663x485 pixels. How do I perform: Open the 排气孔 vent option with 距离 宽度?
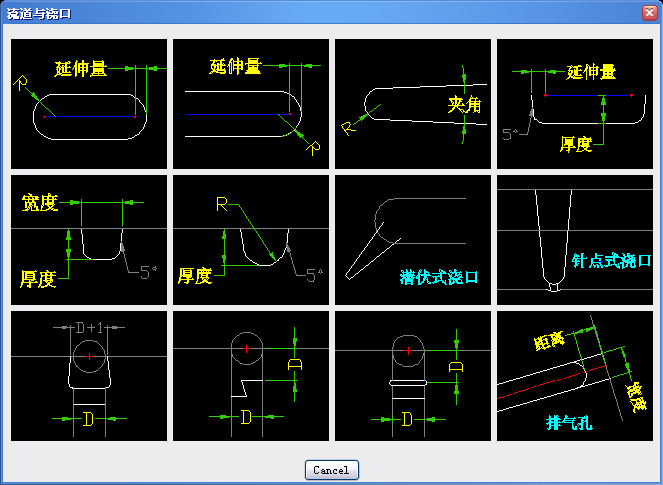click(575, 376)
